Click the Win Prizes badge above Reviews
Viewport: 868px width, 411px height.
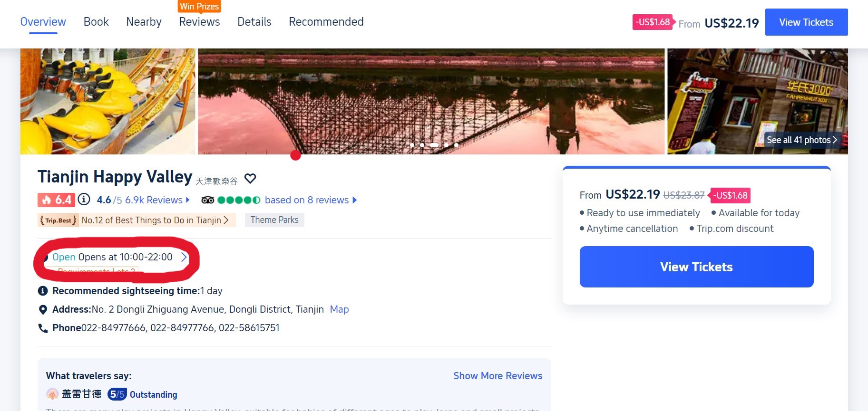pyautogui.click(x=199, y=7)
